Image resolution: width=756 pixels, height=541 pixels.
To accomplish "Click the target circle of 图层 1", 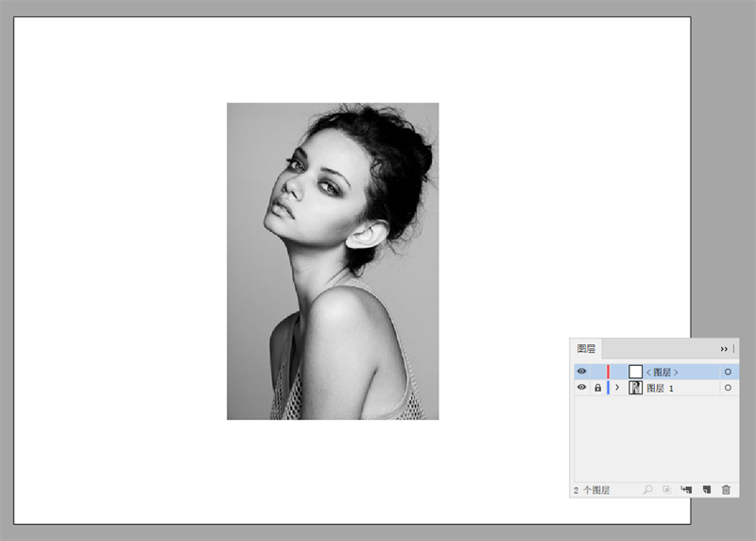I will pyautogui.click(x=728, y=388).
